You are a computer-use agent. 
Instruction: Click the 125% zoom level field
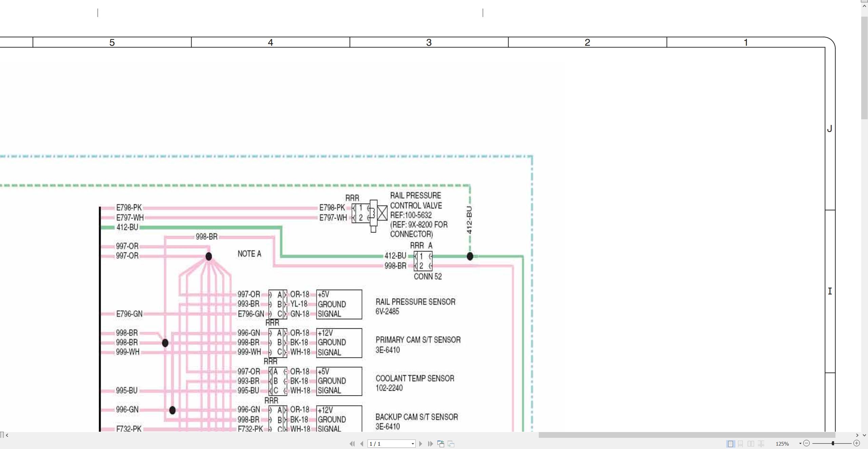point(782,444)
